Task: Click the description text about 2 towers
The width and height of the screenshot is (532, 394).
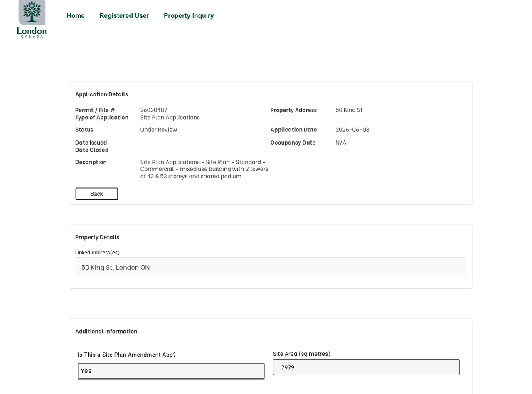Action: point(204,169)
